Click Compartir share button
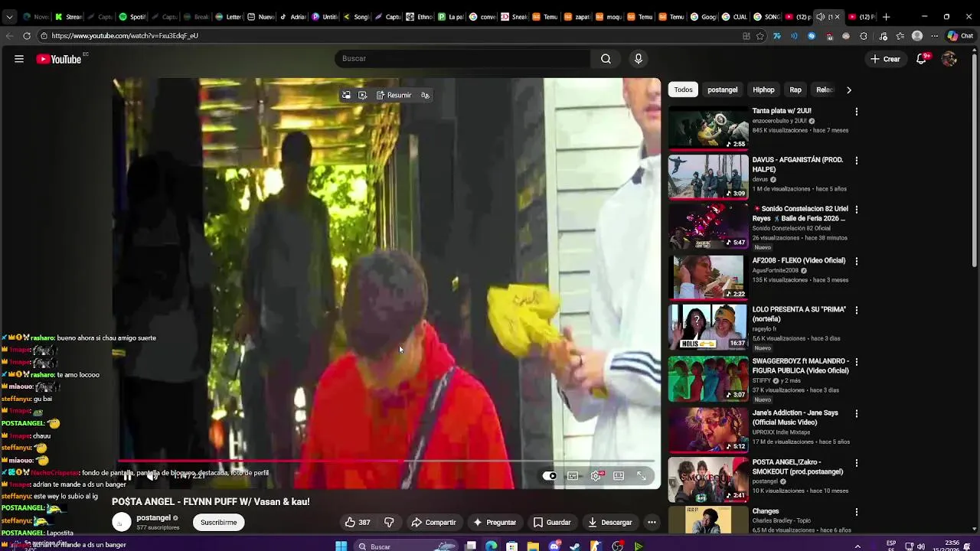The image size is (980, 551). [433, 523]
